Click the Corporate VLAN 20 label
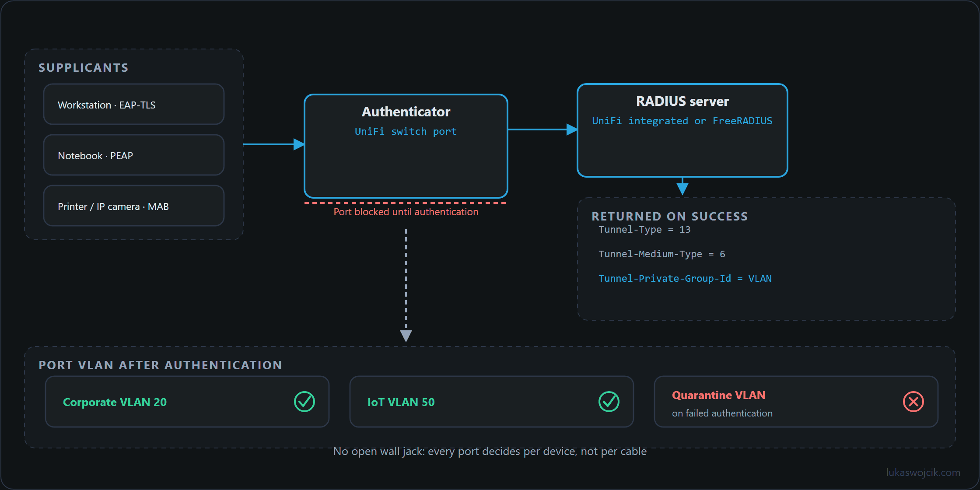This screenshot has height=490, width=980. click(x=115, y=402)
